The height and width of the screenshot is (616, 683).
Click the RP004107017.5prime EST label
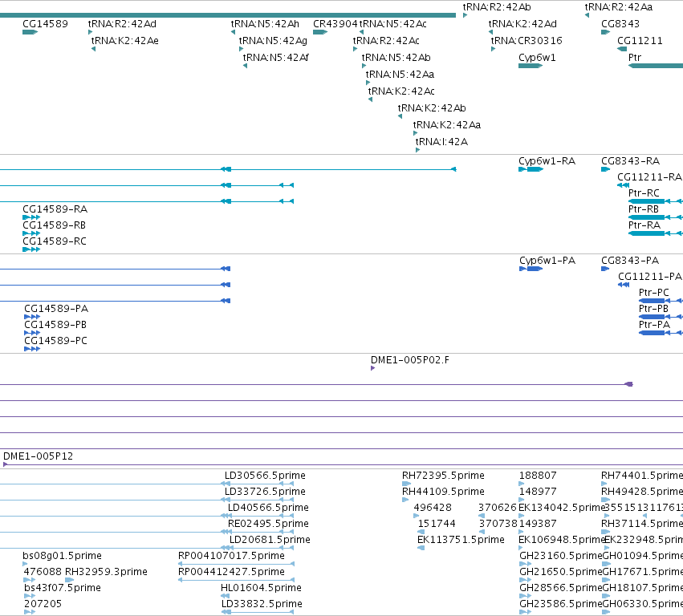click(x=232, y=557)
